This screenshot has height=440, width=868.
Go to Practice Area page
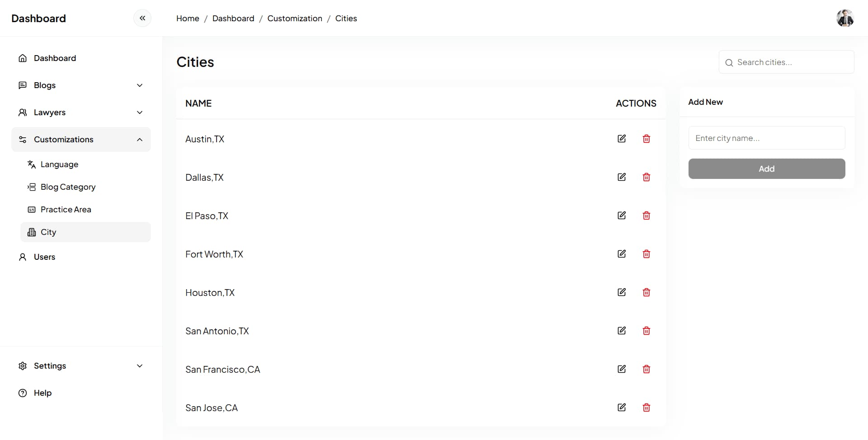pos(85,210)
